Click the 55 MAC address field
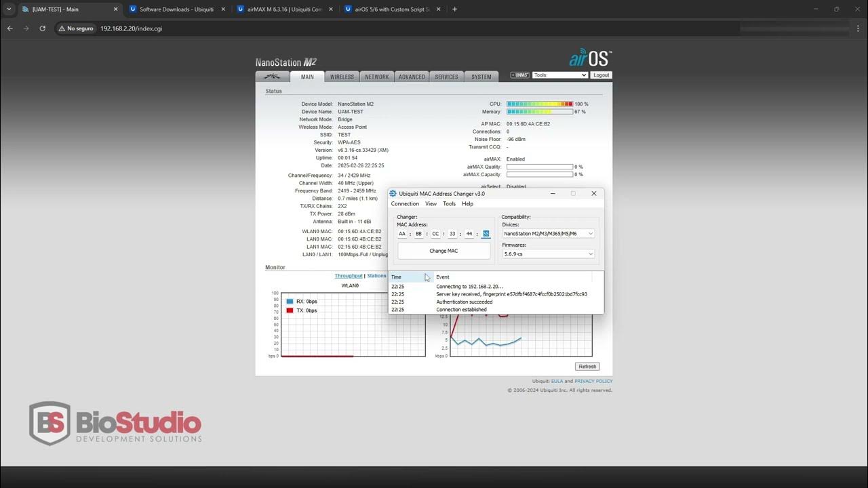 (486, 234)
